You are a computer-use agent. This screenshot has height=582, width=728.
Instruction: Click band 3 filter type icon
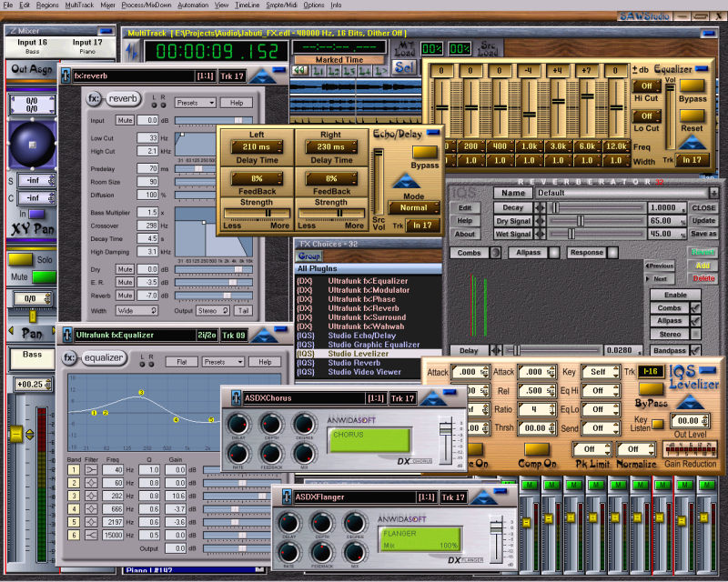point(91,496)
